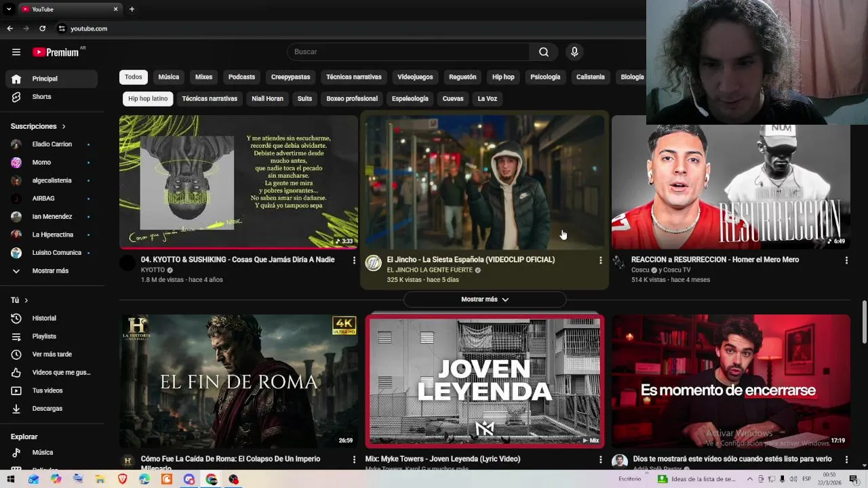Go back with the browser back arrow

(x=9, y=28)
